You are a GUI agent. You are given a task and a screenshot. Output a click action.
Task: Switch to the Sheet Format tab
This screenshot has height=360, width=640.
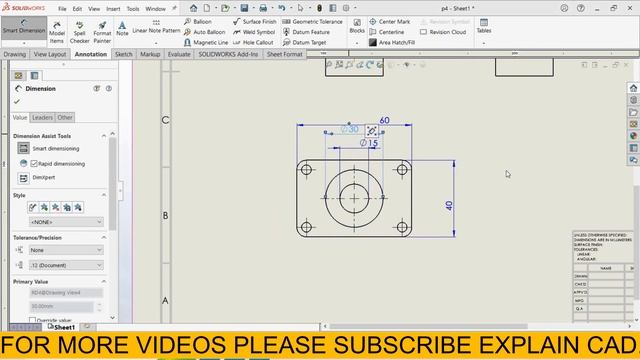click(284, 54)
